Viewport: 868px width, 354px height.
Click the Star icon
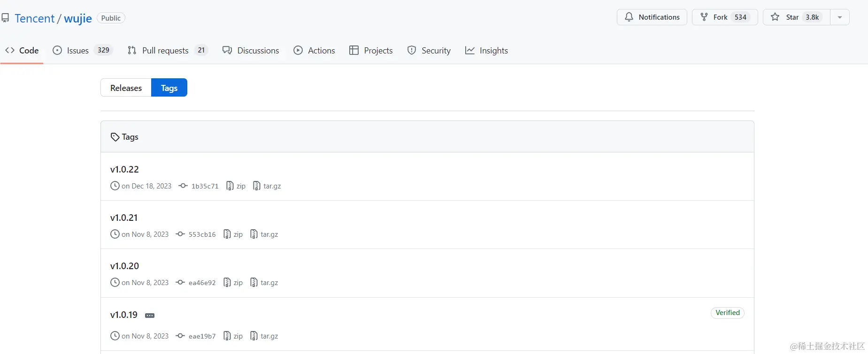click(x=775, y=17)
